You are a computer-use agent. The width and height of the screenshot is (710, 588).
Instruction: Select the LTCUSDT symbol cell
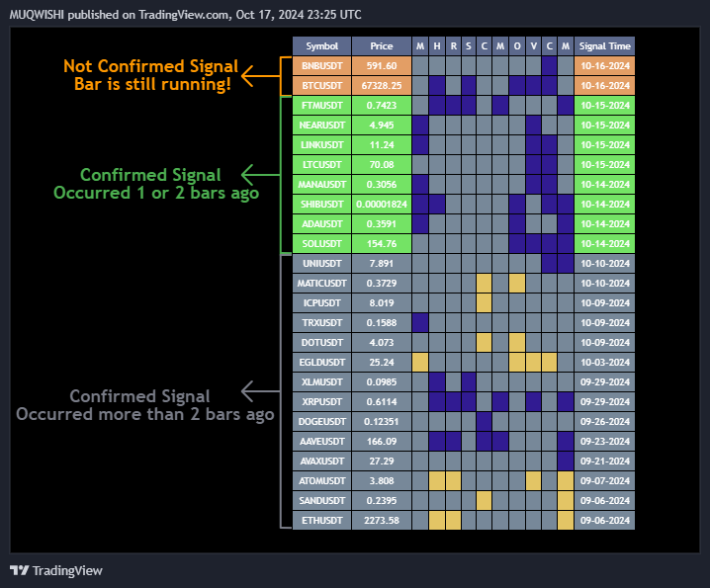[322, 164]
